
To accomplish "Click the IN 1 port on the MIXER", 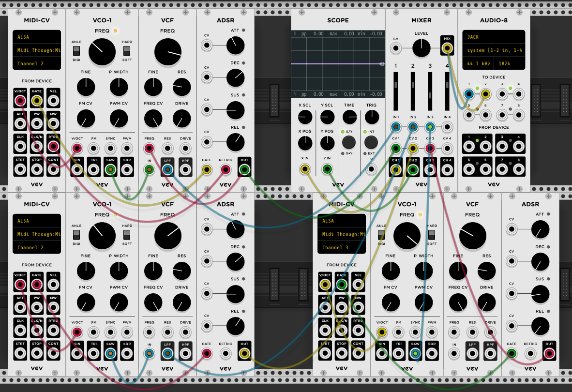I will coord(396,127).
